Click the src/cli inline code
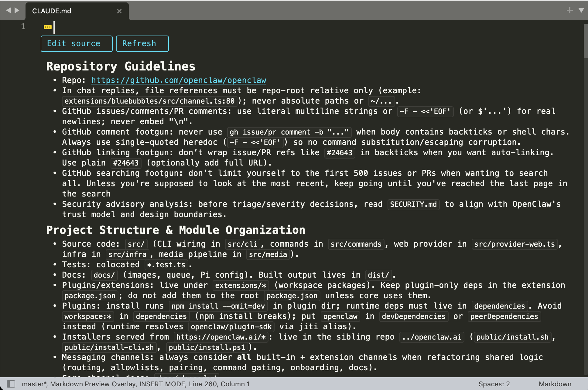The height and width of the screenshot is (390, 588). tap(243, 244)
